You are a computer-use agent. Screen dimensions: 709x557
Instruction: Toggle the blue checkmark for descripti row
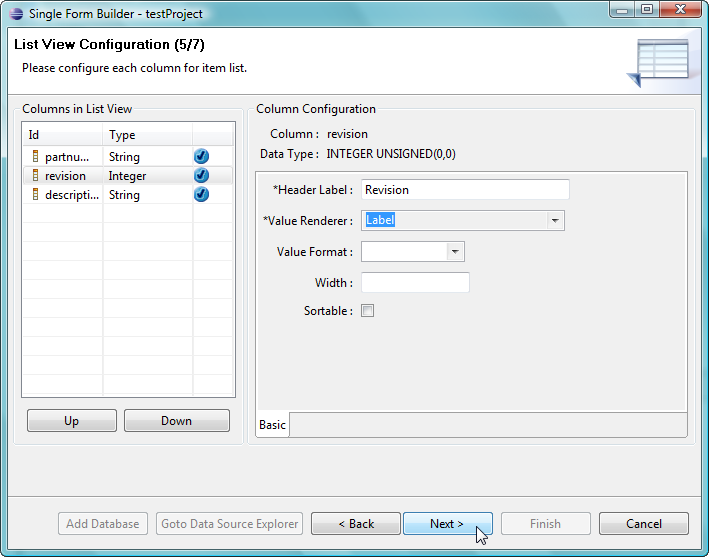pyautogui.click(x=201, y=195)
